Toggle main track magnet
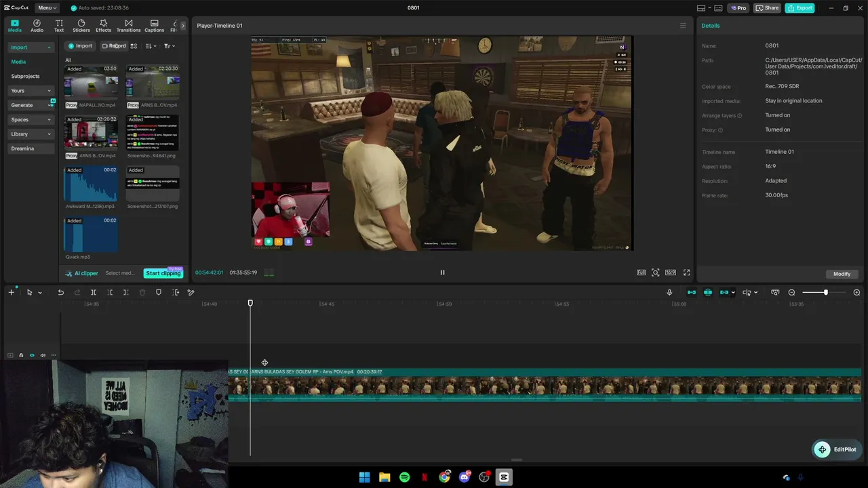Screen dimensions: 868x488 pos(692,292)
